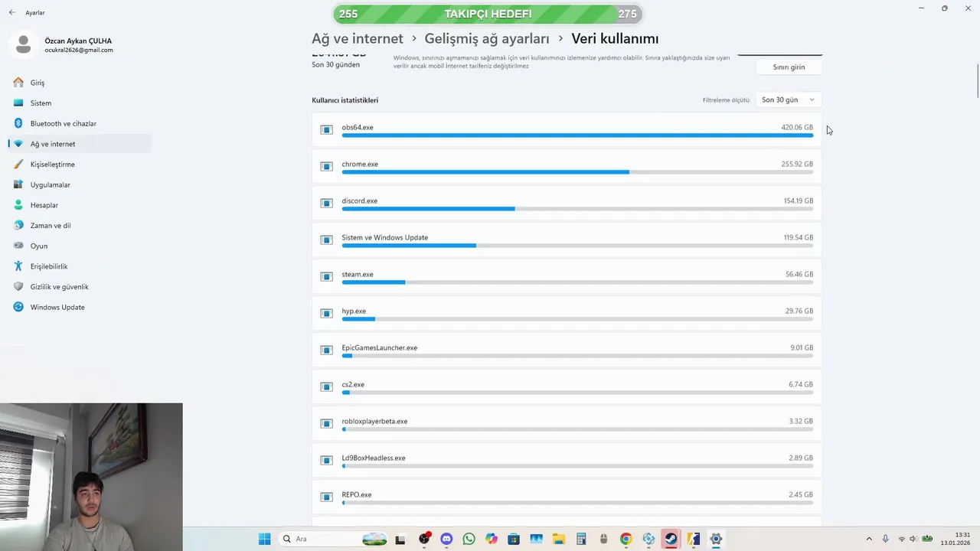Go to Gelişmiş ağ ayarları breadcrumb

487,38
